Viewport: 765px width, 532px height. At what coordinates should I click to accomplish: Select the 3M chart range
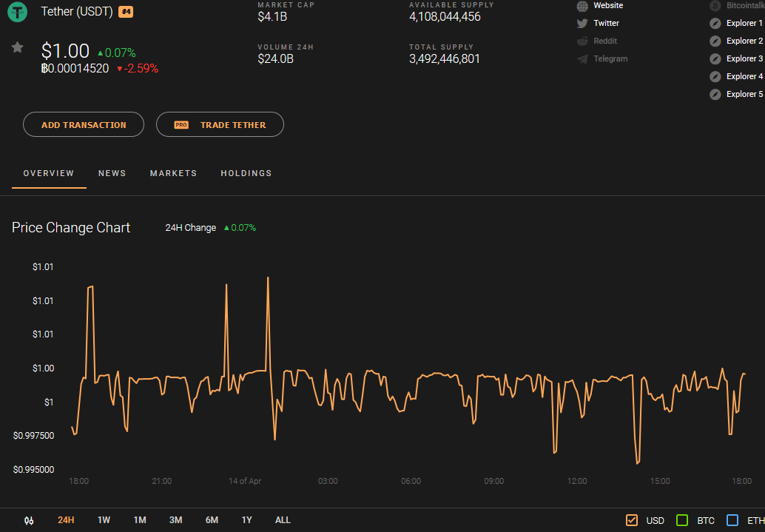coord(175,520)
